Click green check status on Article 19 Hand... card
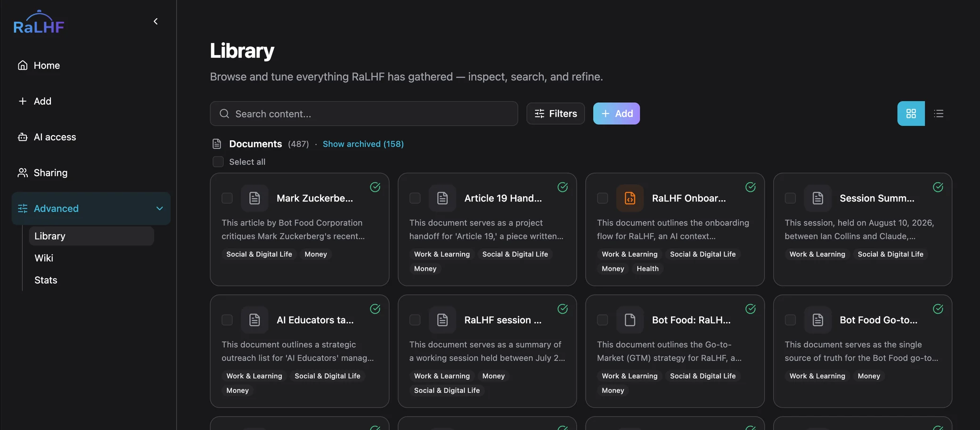 pos(563,187)
